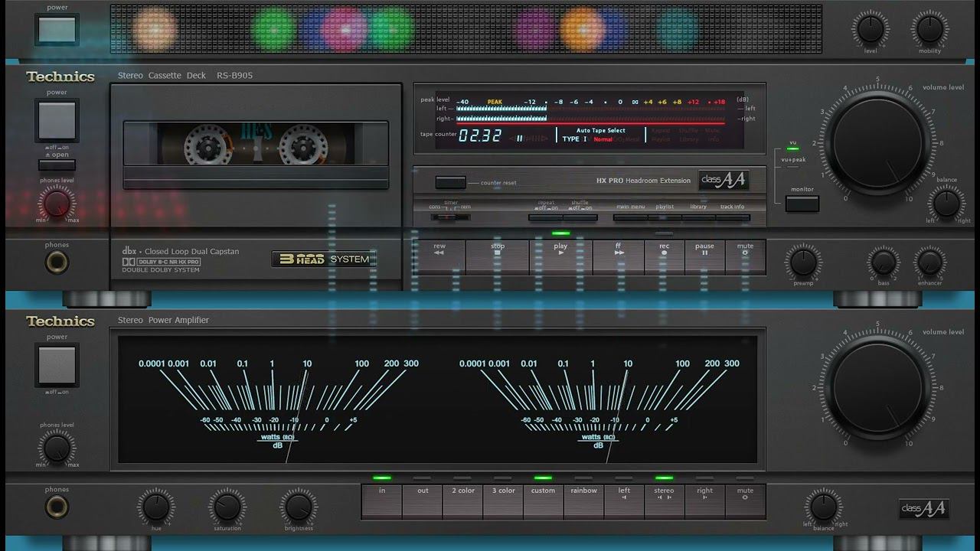Click the 'Auto Tape Select' text in display

601,130
